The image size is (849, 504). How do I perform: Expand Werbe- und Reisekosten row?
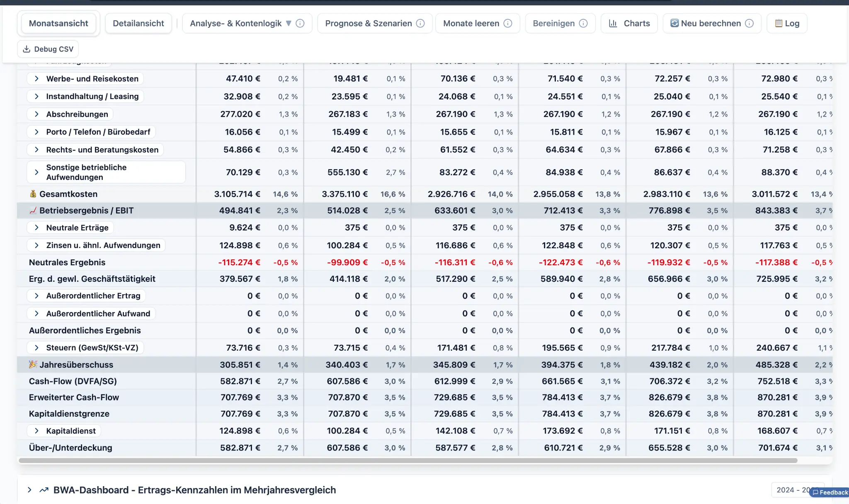pyautogui.click(x=36, y=78)
